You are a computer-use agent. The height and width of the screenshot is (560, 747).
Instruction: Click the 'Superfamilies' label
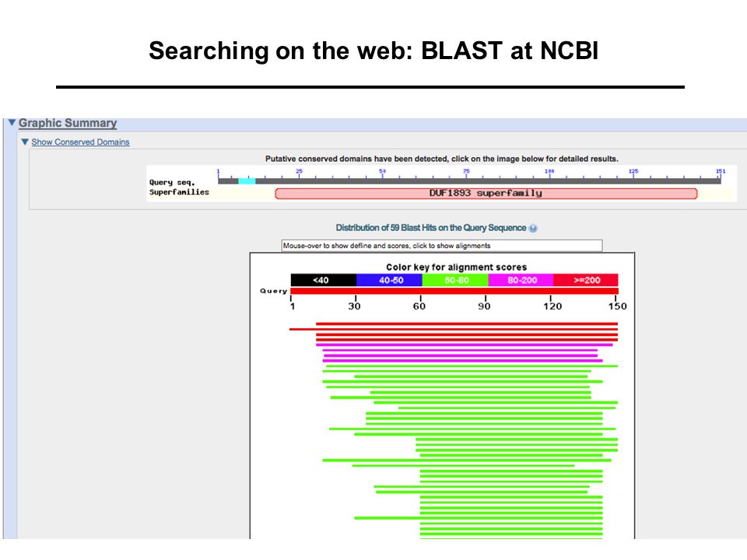[179, 192]
